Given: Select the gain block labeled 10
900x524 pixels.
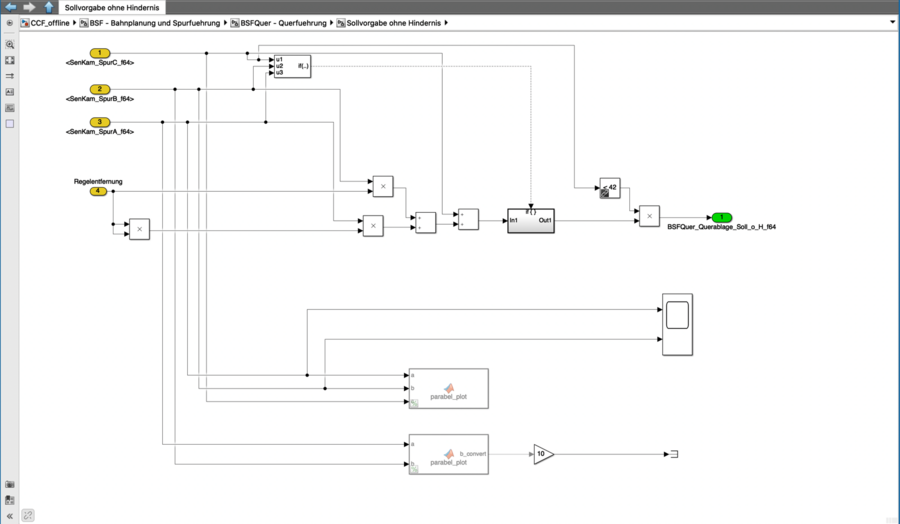Looking at the screenshot, I should (542, 454).
